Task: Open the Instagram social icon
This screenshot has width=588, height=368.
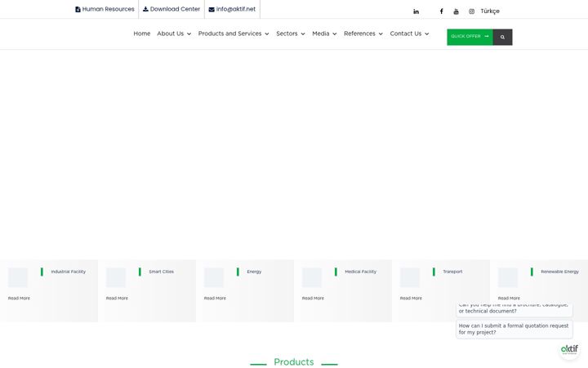Action: coord(471,11)
